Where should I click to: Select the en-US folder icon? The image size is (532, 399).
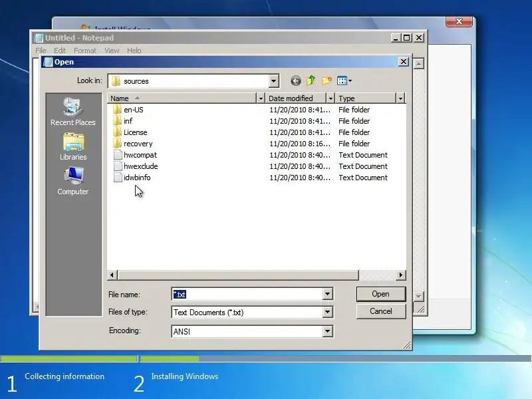[x=117, y=110]
